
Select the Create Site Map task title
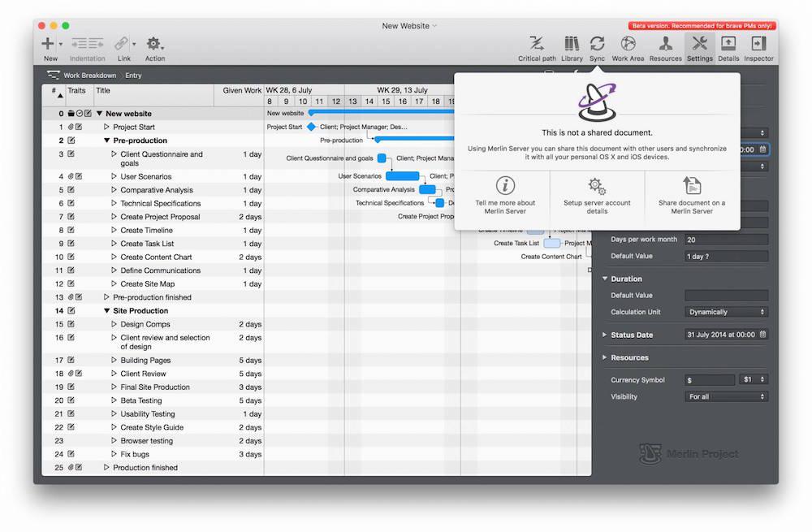coord(148,284)
